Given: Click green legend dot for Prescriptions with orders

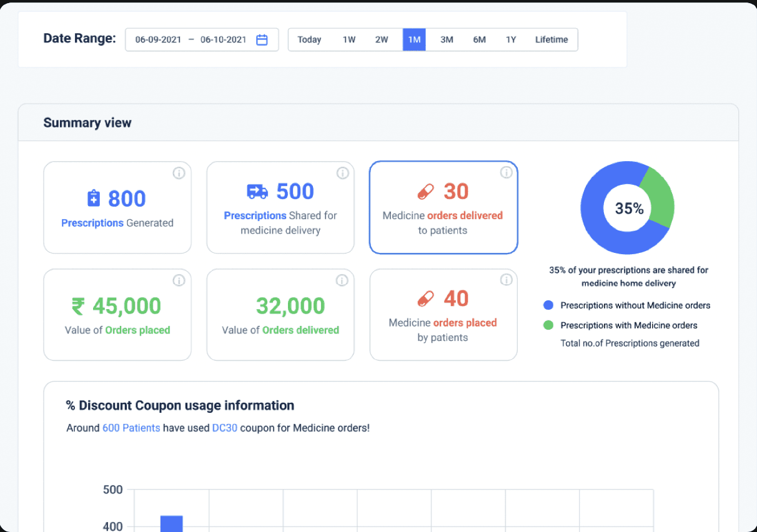Looking at the screenshot, I should (548, 325).
